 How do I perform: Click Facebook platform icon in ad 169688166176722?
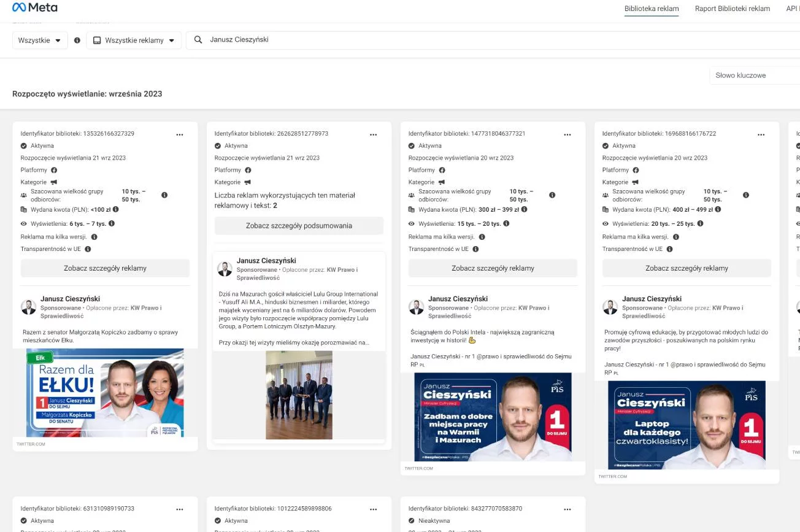pos(636,170)
